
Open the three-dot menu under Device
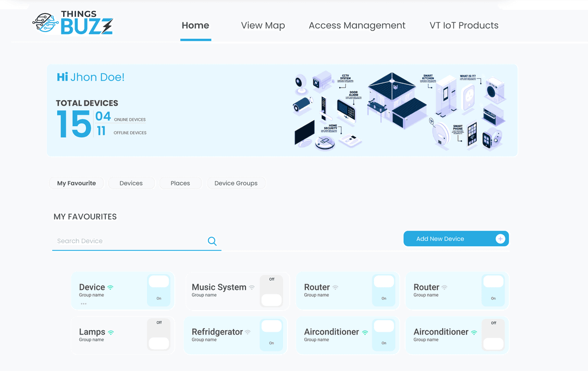pos(83,304)
